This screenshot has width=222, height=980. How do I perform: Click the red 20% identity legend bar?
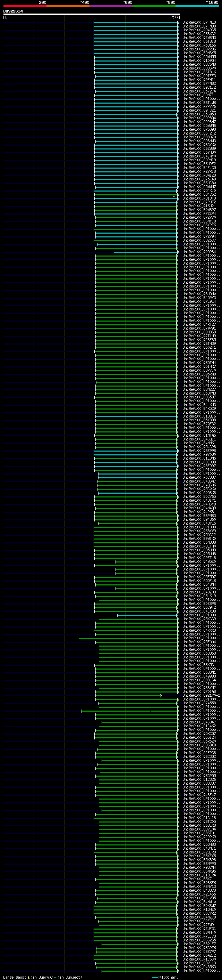pos(25,7)
